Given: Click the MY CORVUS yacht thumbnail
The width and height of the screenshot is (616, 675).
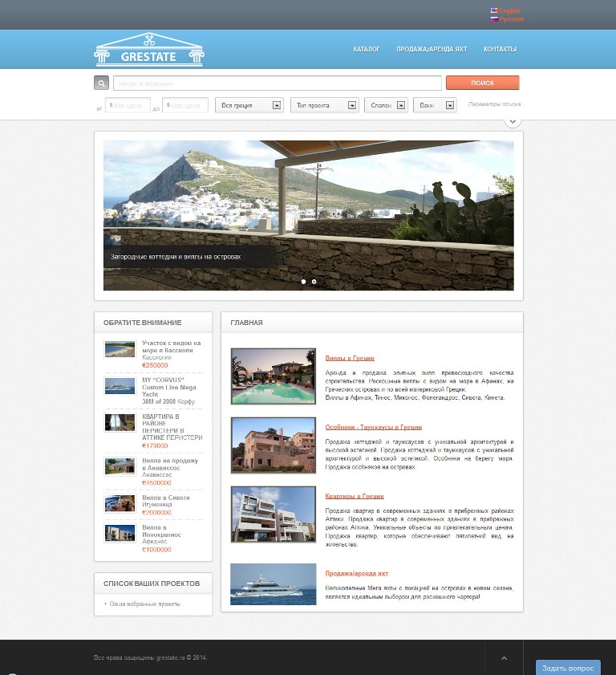Looking at the screenshot, I should click(120, 385).
